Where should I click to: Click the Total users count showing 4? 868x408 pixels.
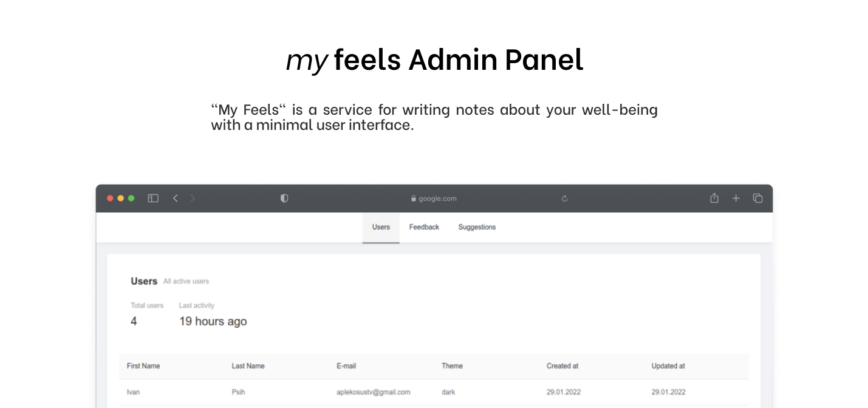(134, 321)
